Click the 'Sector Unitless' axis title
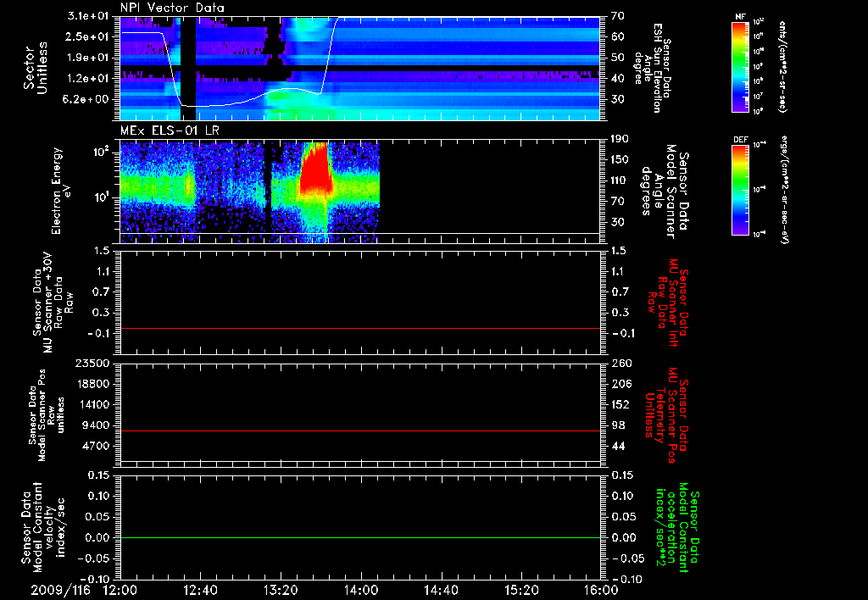 [x=36, y=68]
